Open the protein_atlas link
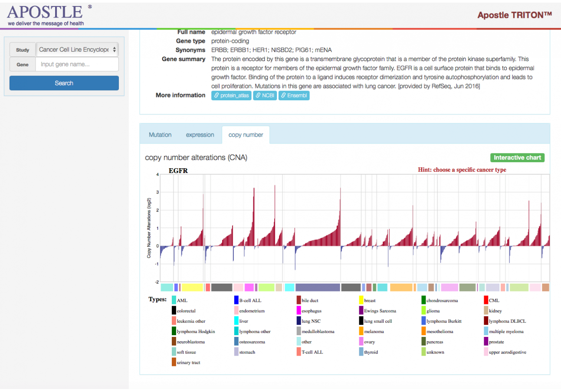Screen dimensions: 561x392 pyautogui.click(x=232, y=95)
